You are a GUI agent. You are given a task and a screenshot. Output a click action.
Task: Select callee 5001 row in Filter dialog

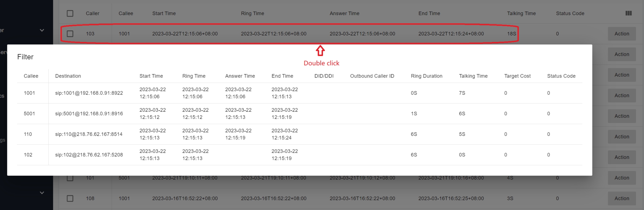coord(29,114)
